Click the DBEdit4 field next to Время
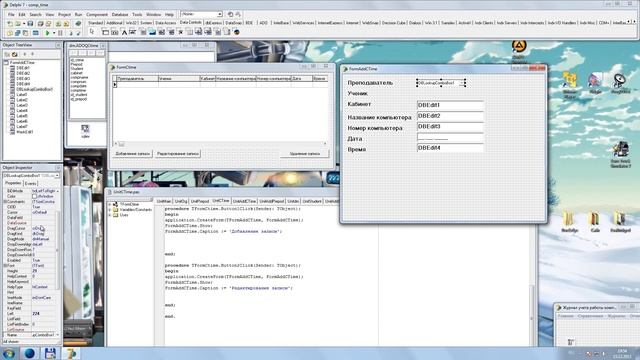The image size is (640, 360). click(450, 148)
